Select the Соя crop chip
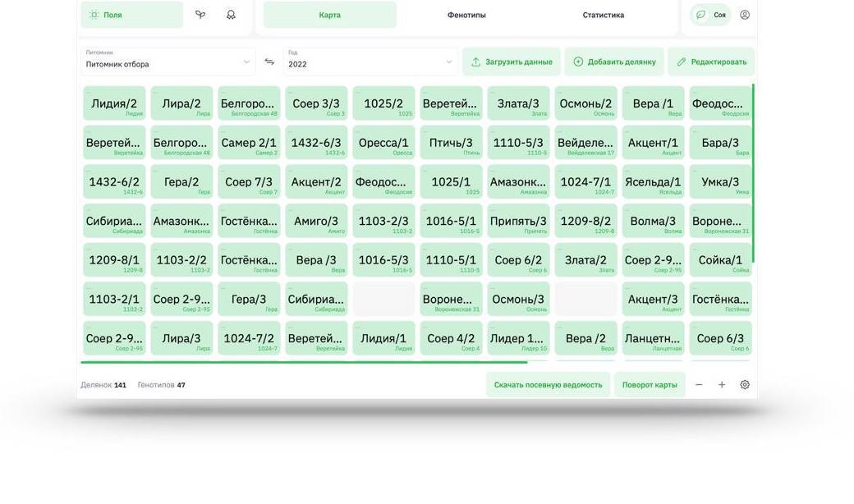854x504 pixels. pos(711,15)
